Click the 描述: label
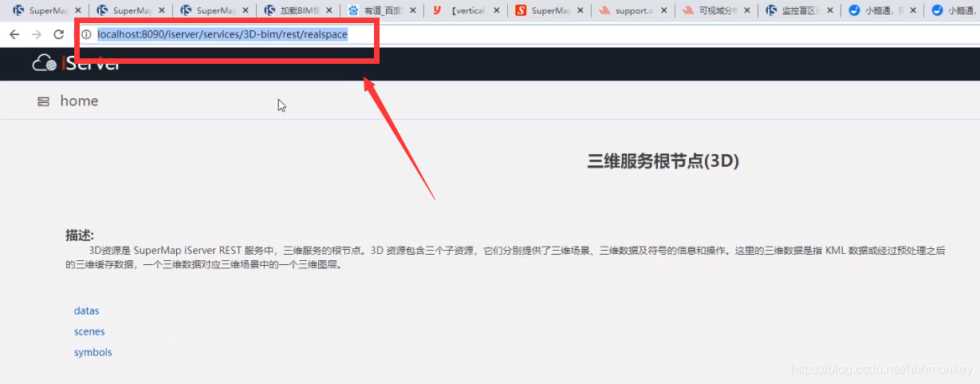Viewport: 980px width, 384px height. click(80, 235)
